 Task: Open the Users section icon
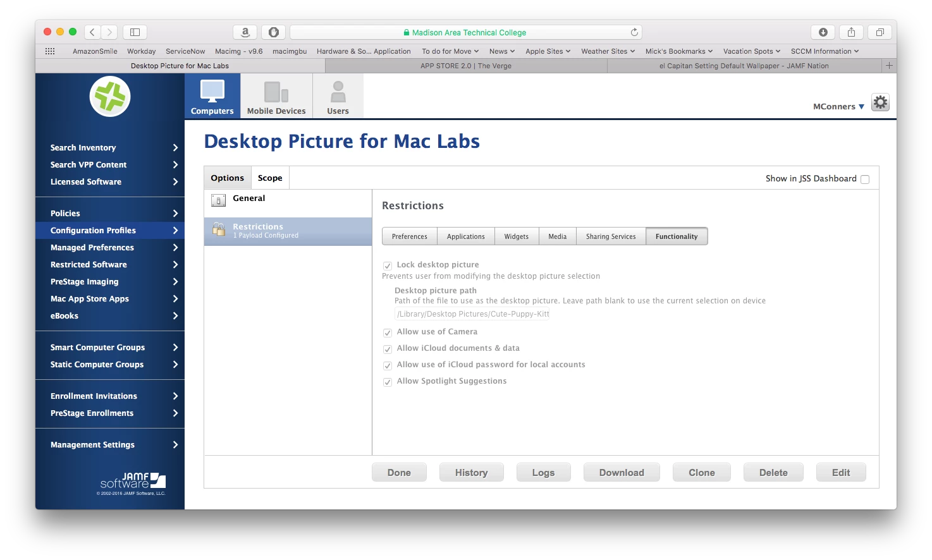click(338, 92)
